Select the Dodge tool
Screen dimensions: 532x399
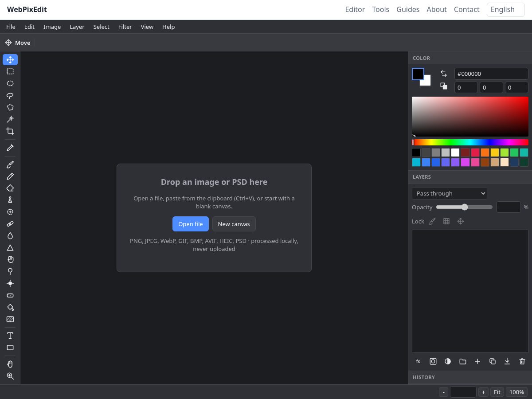click(10, 271)
